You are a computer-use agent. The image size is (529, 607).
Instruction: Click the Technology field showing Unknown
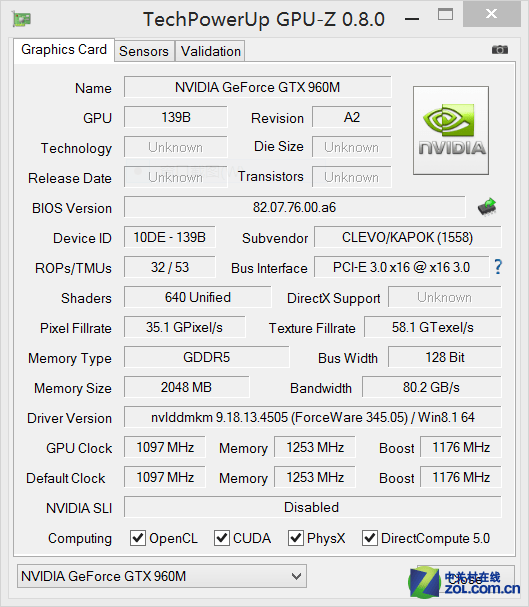click(176, 147)
